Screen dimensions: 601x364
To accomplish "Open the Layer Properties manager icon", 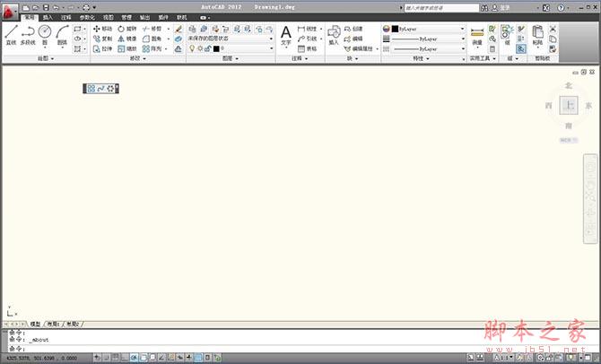I will click(193, 29).
